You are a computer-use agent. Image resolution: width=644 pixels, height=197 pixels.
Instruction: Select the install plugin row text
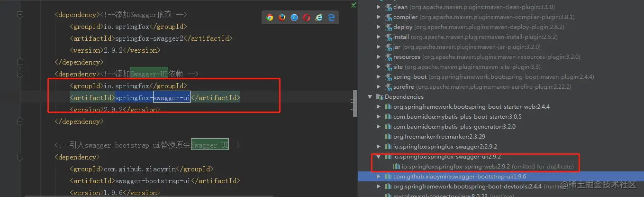[x=475, y=37]
